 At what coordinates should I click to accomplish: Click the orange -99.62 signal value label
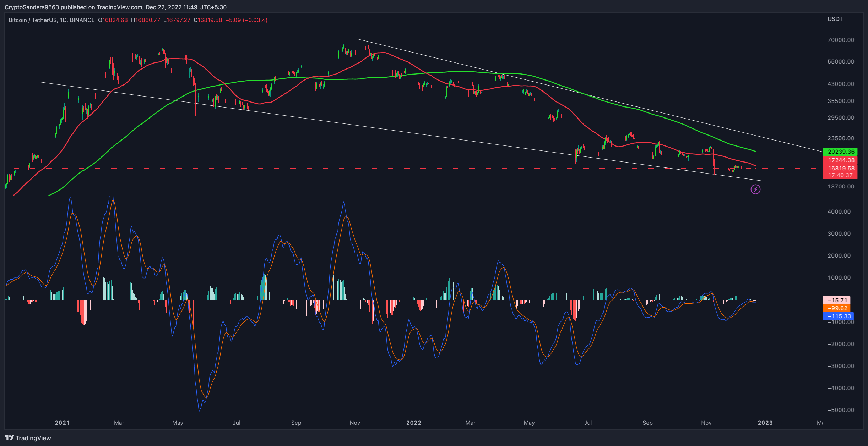pyautogui.click(x=836, y=308)
